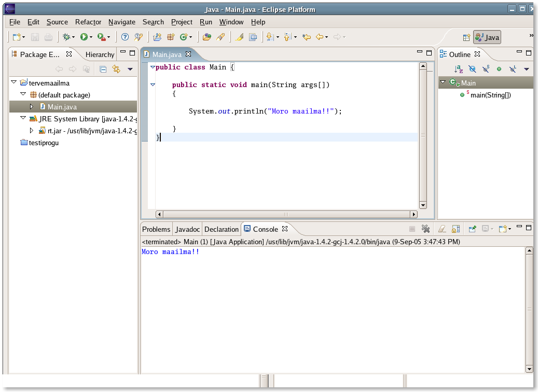Toggle Scroll Lock in Console
The width and height of the screenshot is (538, 392).
[x=456, y=229]
